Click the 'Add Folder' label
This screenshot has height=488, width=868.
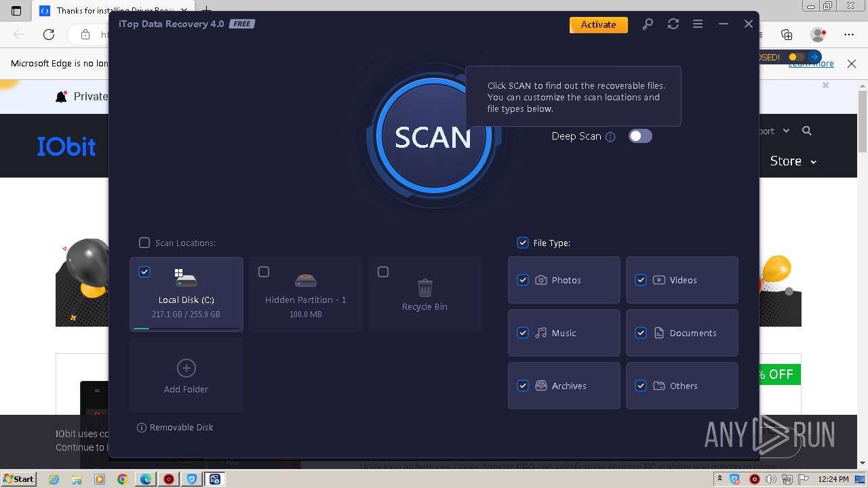click(186, 390)
